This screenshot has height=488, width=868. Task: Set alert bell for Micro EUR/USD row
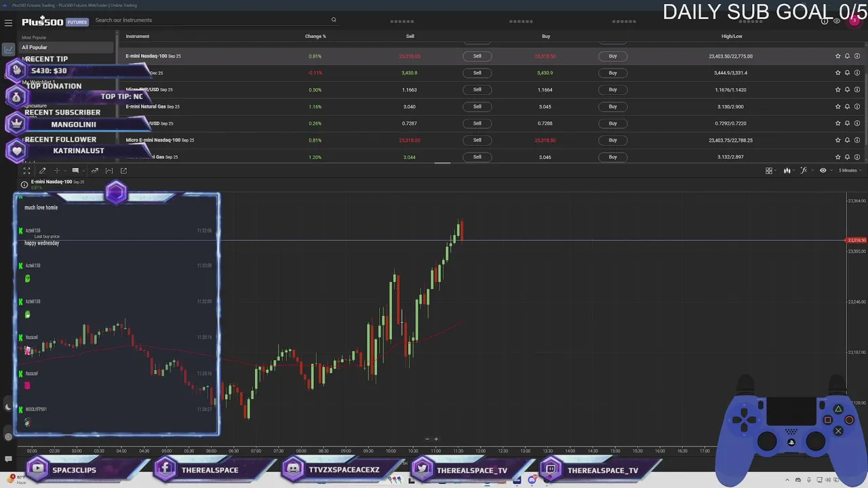[x=847, y=89]
